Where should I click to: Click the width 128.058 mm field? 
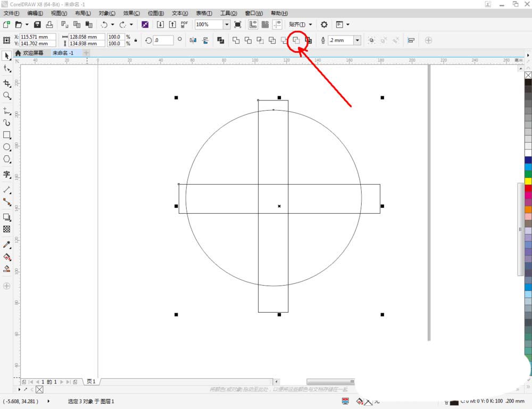pos(87,37)
